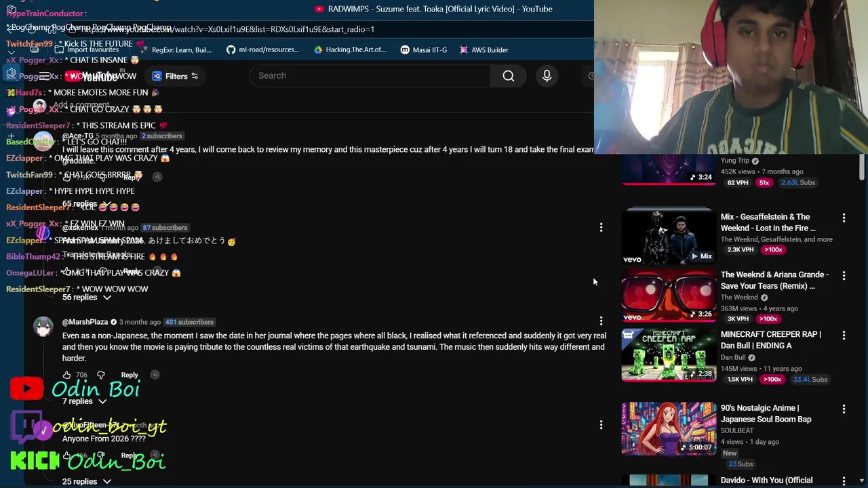
Task: Open more options for the Save Your Tears video
Action: pos(844,276)
